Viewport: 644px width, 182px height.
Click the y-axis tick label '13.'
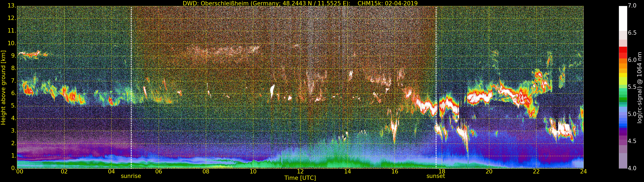(x=12, y=6)
